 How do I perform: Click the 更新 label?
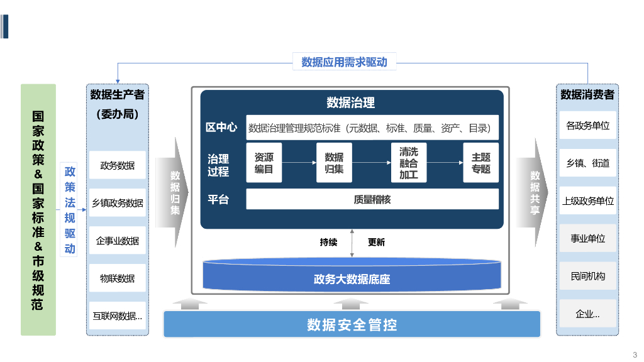pos(376,242)
